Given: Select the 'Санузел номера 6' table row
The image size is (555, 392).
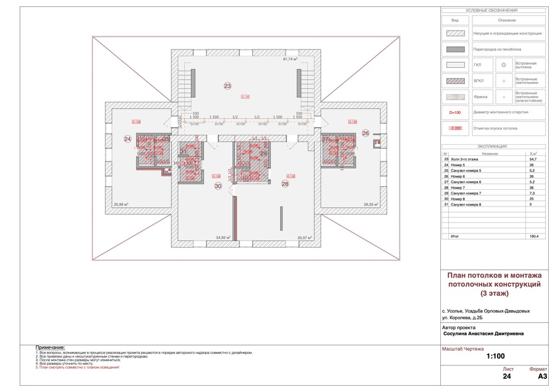Looking at the screenshot, I should pos(493,182).
